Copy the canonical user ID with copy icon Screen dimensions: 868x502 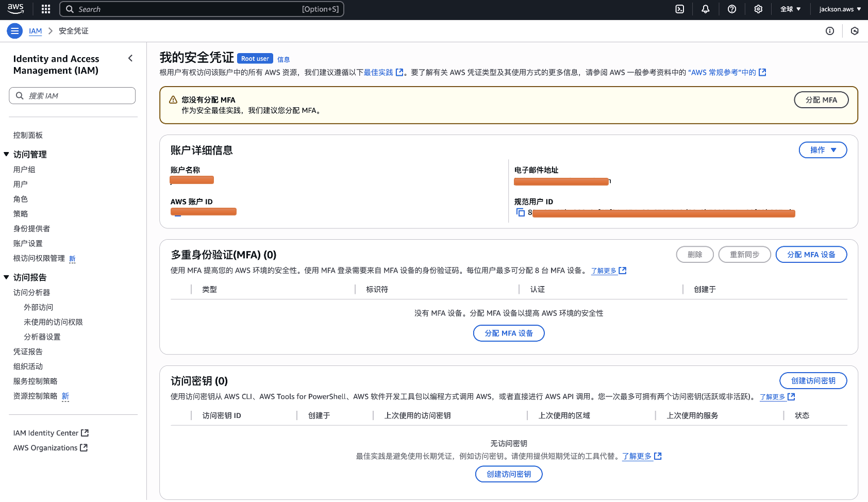click(521, 212)
